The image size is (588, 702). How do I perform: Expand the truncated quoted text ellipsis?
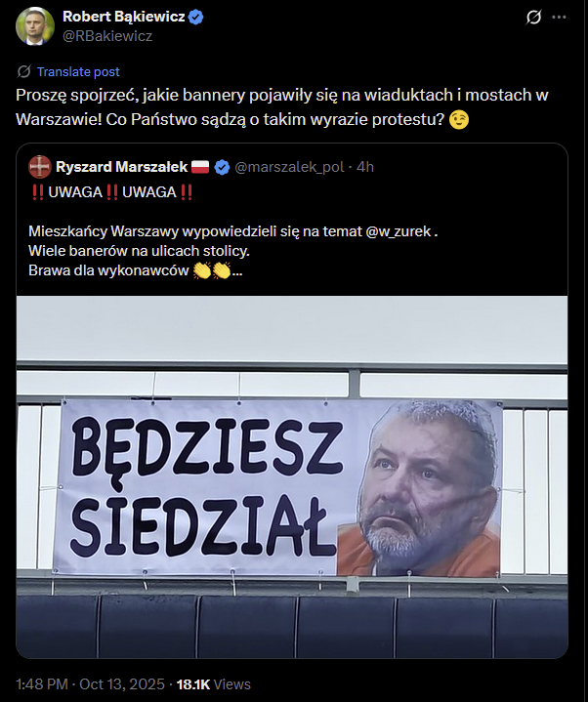[237, 270]
